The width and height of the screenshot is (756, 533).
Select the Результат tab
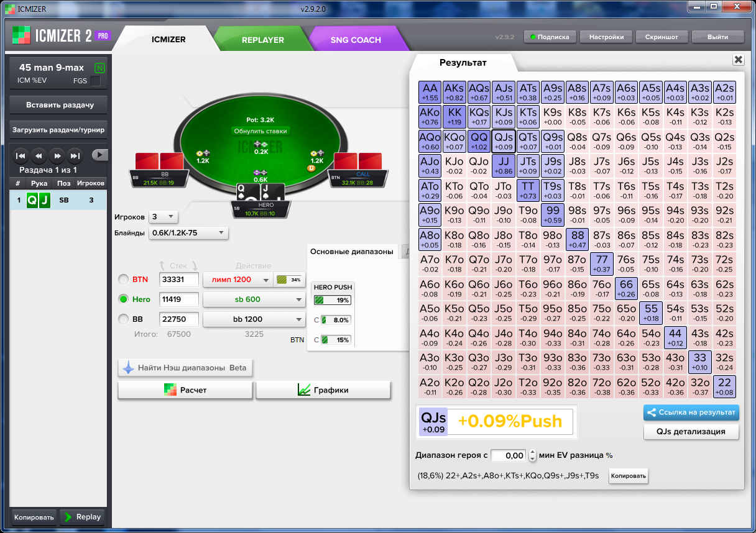point(463,63)
